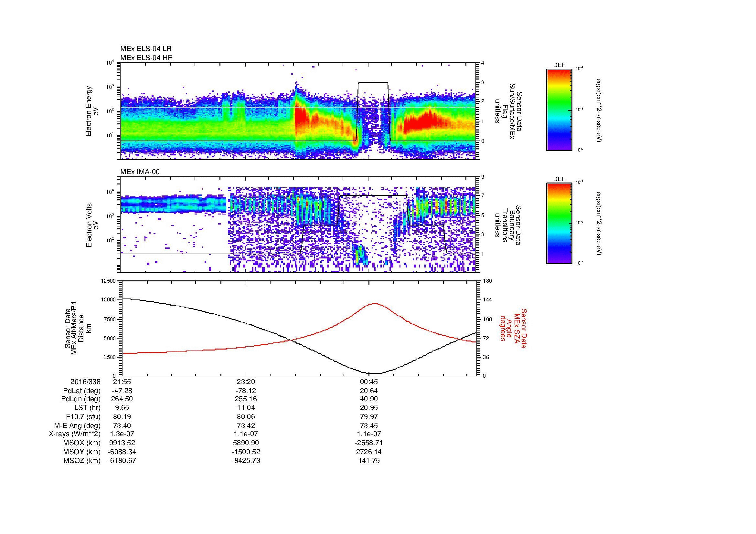Click the 'MEx Alt/Mars/Pd Distance km' axis label

pos(78,328)
